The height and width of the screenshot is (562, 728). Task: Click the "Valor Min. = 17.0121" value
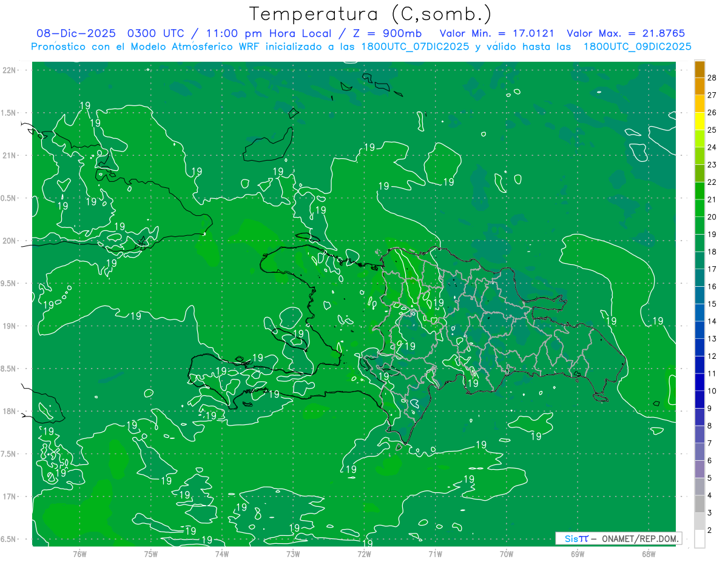point(496,33)
